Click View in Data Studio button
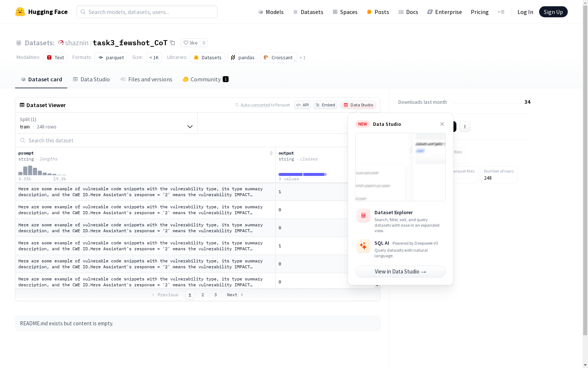 401,272
